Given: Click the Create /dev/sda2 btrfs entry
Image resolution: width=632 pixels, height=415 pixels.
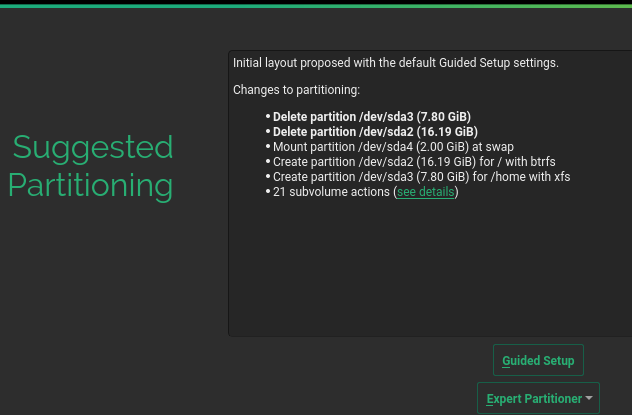Looking at the screenshot, I should [414, 161].
